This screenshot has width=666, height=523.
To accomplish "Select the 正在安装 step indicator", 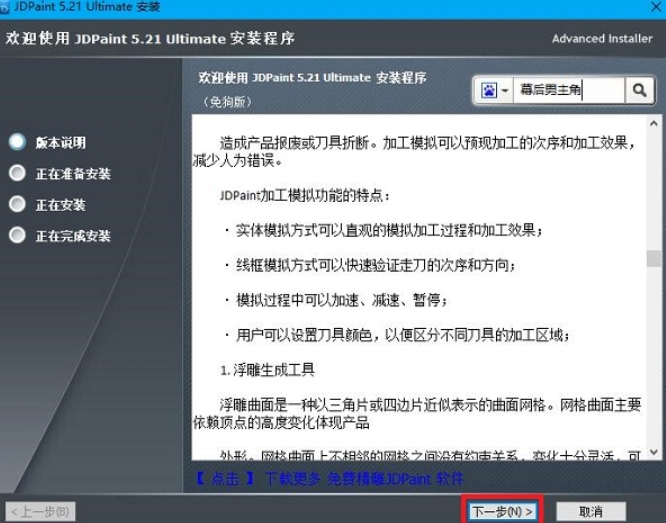I will click(17, 204).
